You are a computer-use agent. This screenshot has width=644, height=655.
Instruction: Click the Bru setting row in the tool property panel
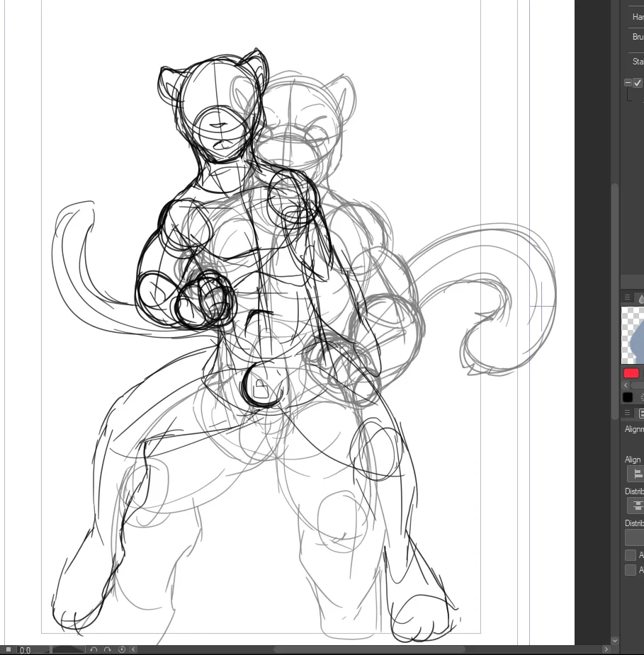pos(636,37)
